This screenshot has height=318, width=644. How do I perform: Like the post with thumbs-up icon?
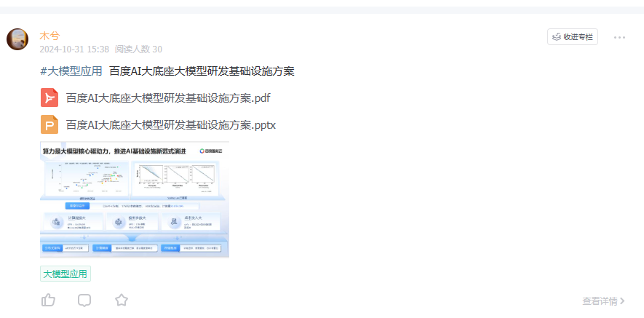click(48, 301)
